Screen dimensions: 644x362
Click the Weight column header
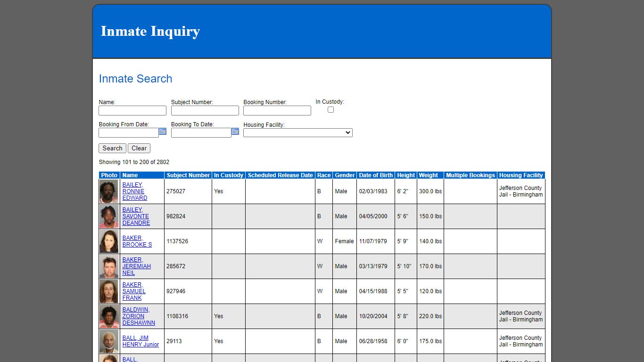[x=430, y=175]
